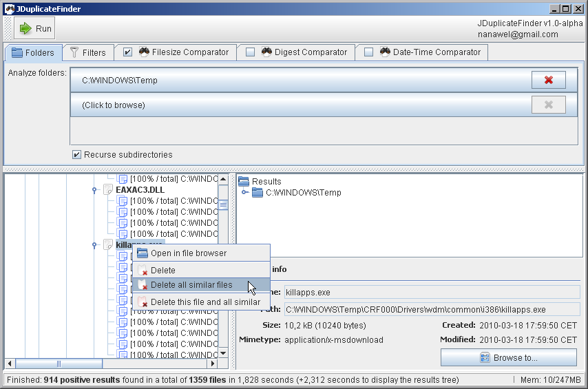Click the Browse to... button
588x389 pixels.
click(509, 357)
